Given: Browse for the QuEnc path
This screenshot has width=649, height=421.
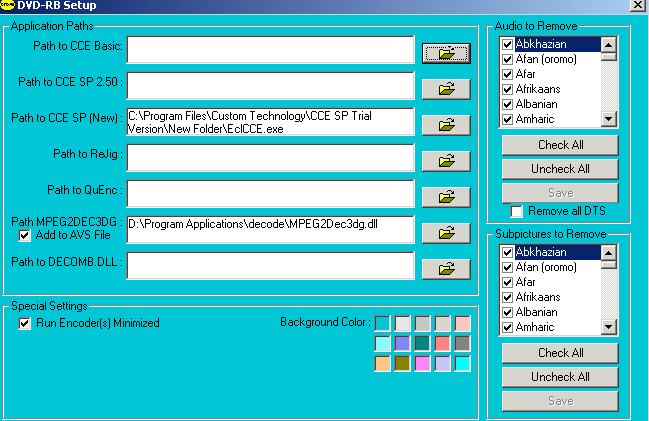Looking at the screenshot, I should [446, 197].
